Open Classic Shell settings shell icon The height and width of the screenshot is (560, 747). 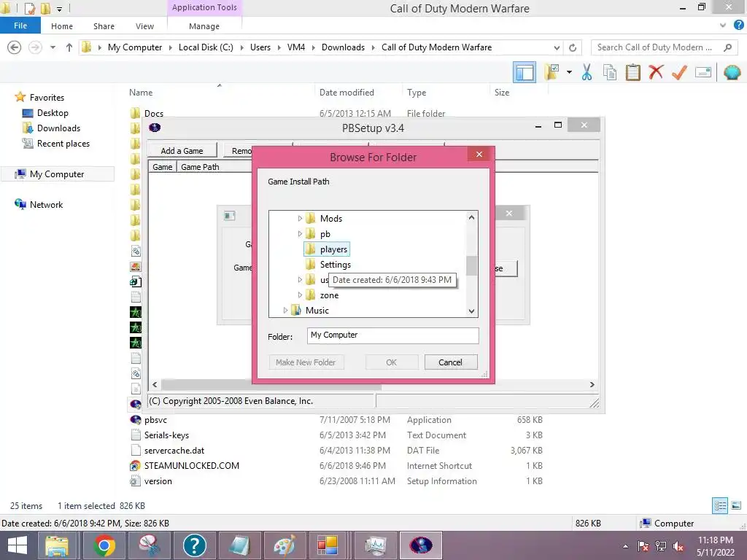click(732, 72)
